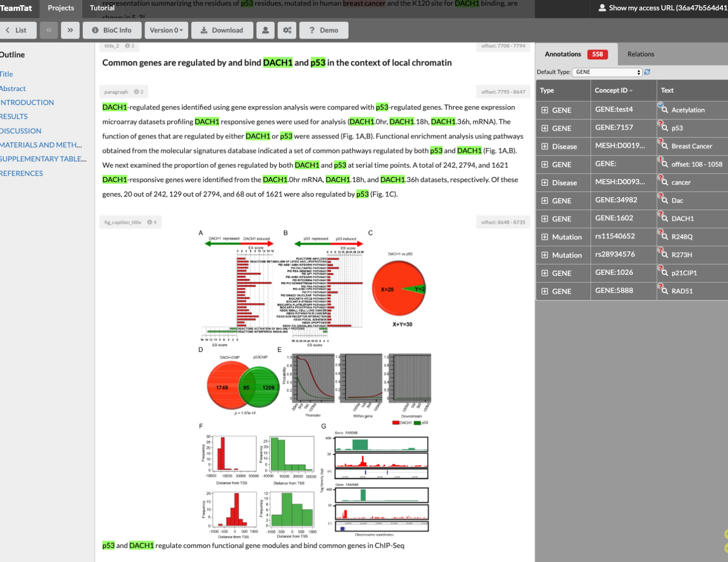Open the BioC Info button
The width and height of the screenshot is (728, 562).
coord(112,30)
